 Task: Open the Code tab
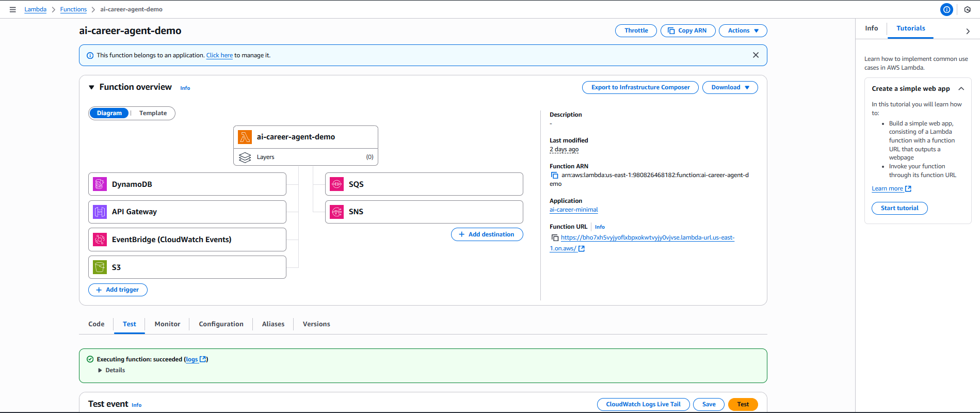(x=97, y=324)
